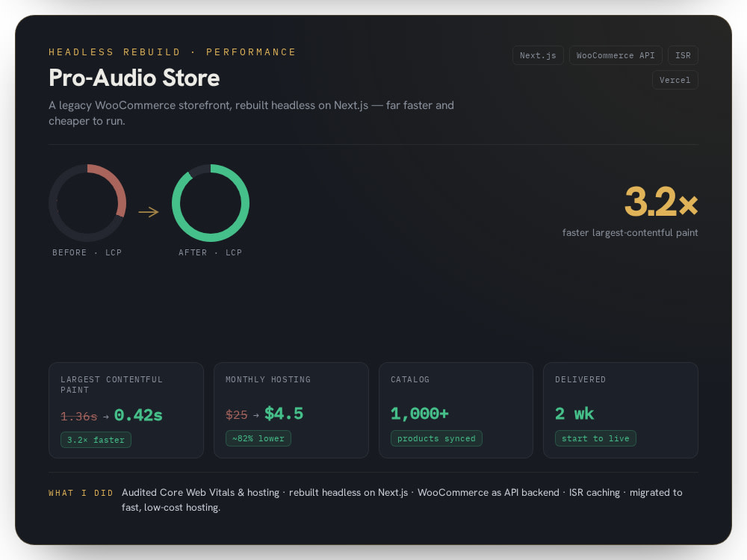Click the arrow between the LCP gauges

point(149,211)
